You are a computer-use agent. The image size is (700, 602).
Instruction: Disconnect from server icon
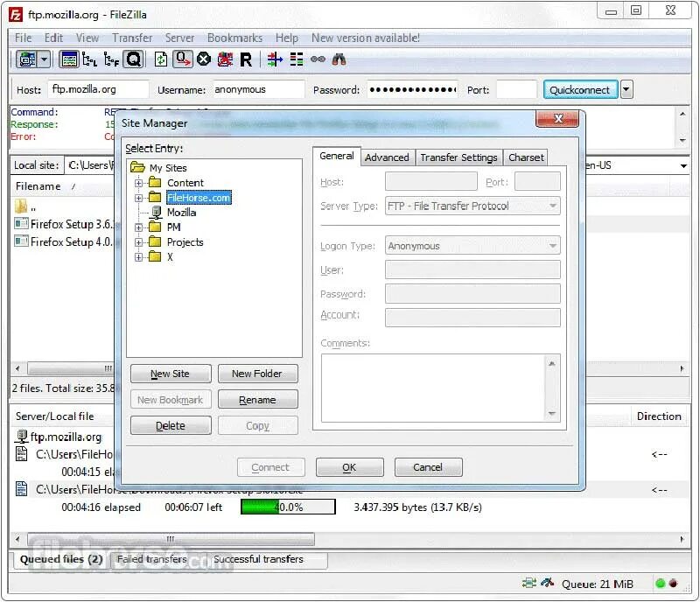[x=225, y=59]
